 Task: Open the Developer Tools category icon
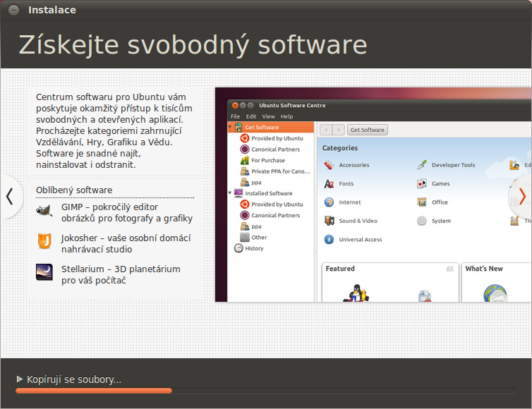pos(422,165)
